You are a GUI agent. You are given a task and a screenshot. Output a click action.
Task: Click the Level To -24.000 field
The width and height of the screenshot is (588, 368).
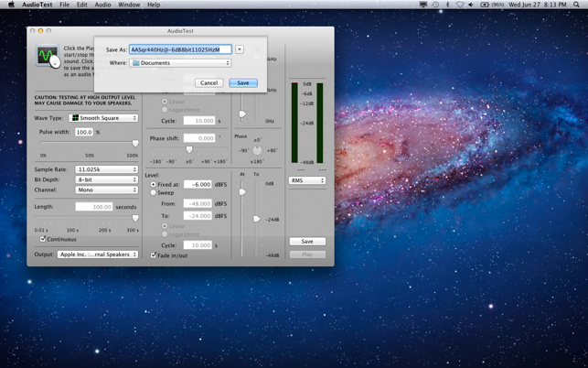point(198,216)
